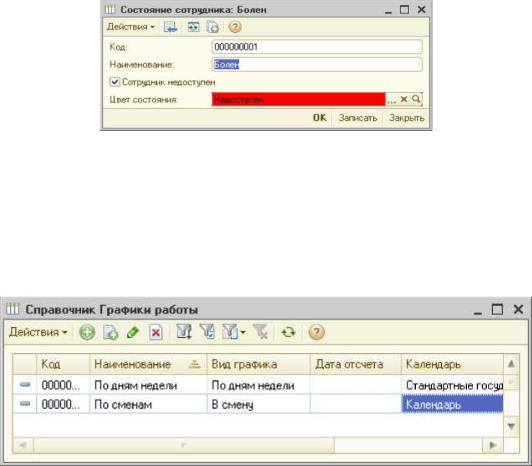Click the document copy icon in Состояние сотрудника toolbar
This screenshot has width=532, height=466.
pos(213,27)
